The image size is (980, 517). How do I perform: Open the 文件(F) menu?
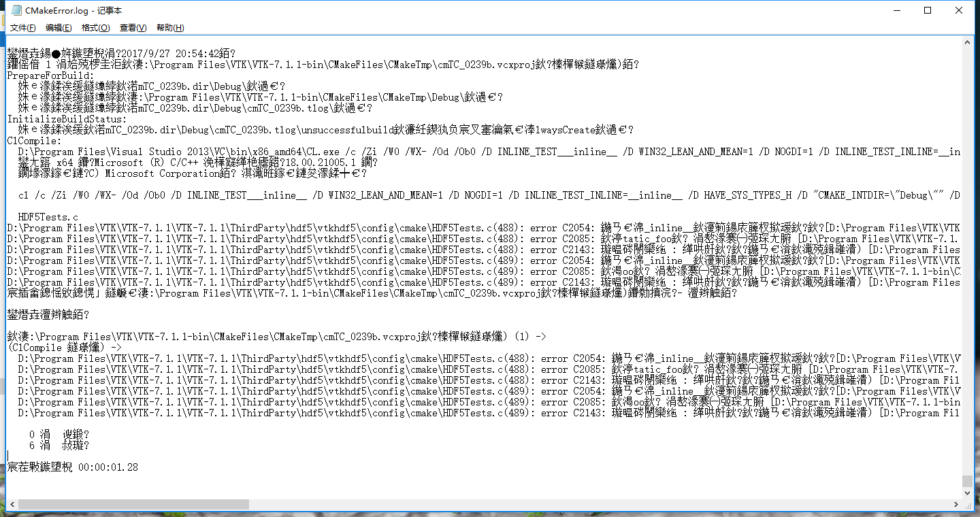(22, 28)
